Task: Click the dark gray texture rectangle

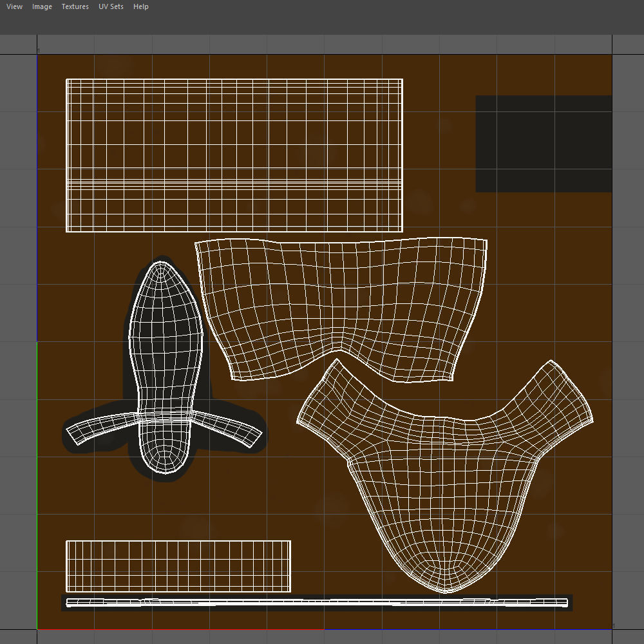Action: click(x=544, y=144)
